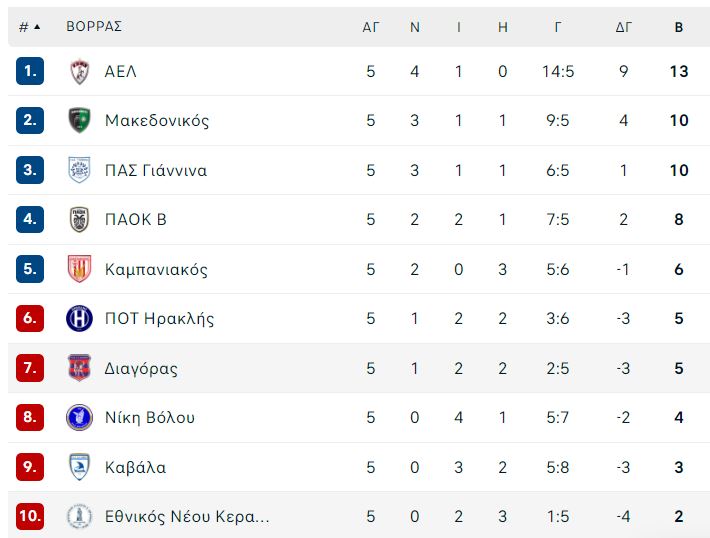Sort standings by Β points column
Screen dimensions: 710x538
pos(678,27)
